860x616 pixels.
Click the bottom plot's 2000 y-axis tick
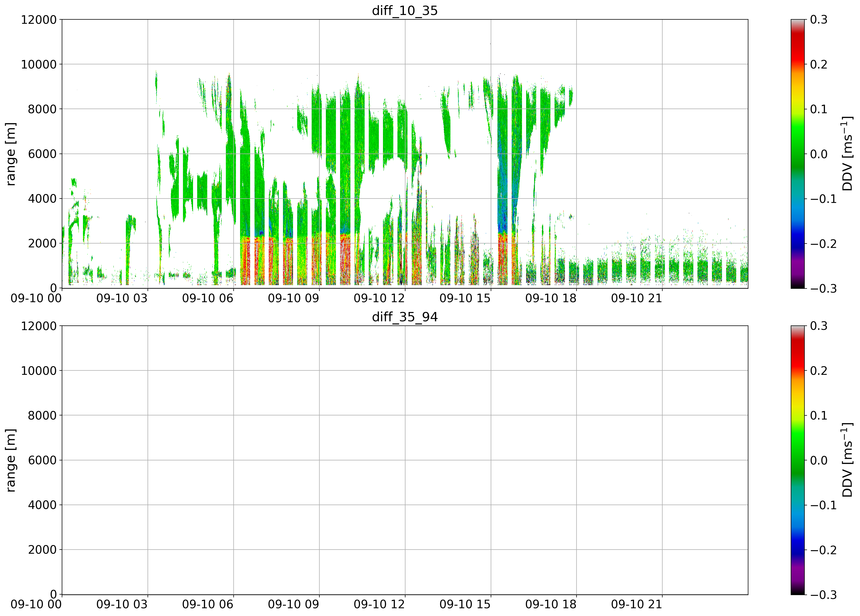(42, 550)
